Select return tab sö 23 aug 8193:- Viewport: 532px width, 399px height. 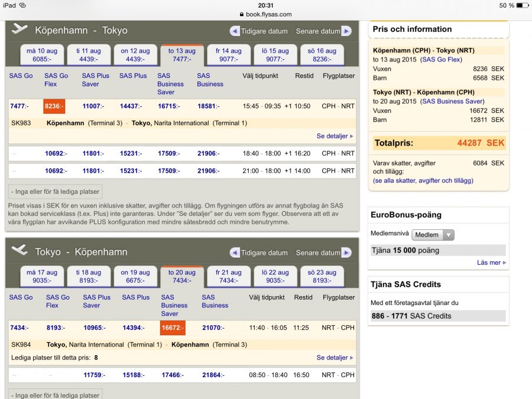pos(322,277)
